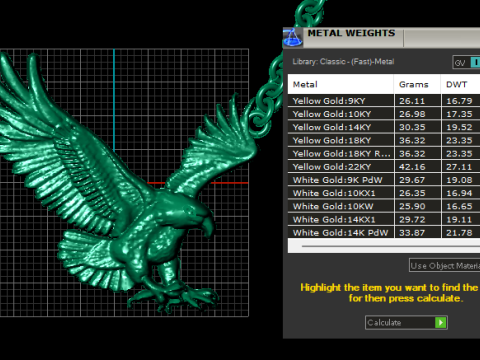The height and width of the screenshot is (360, 480).
Task: Select the Yellow Gold:14KY row
Action: point(384,127)
